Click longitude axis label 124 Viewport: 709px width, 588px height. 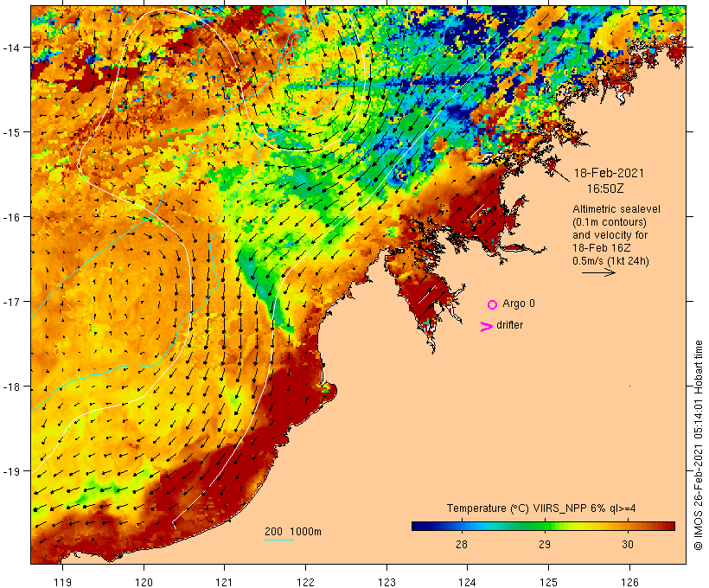click(x=468, y=582)
